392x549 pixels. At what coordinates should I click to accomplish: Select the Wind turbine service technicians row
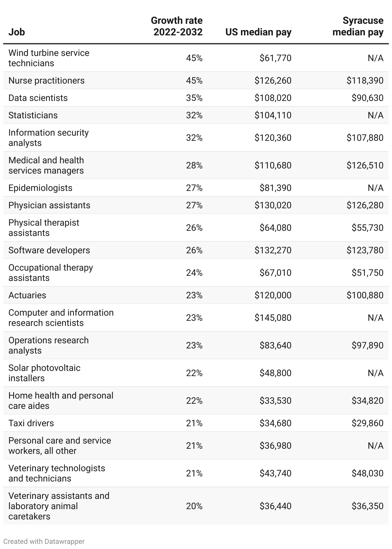(x=49, y=58)
